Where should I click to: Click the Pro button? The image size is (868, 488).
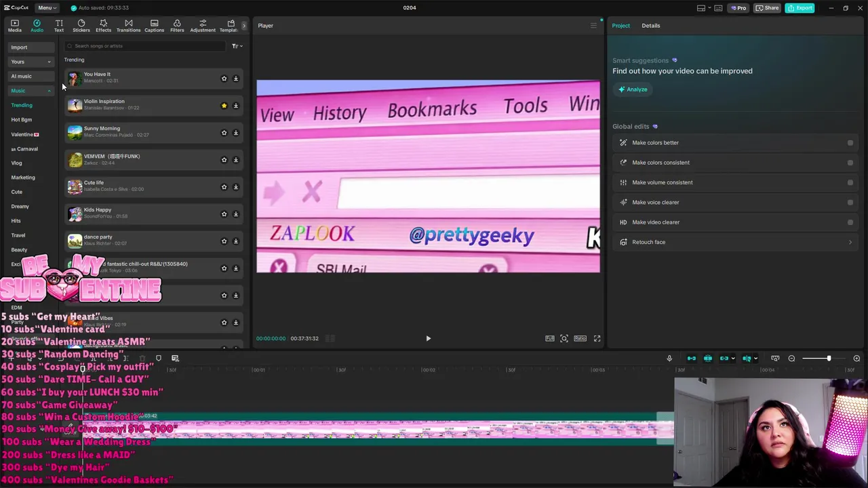(x=738, y=8)
